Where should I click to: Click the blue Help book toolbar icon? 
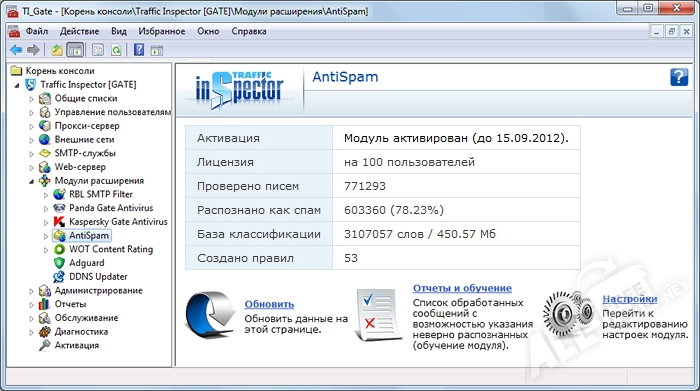coord(139,50)
